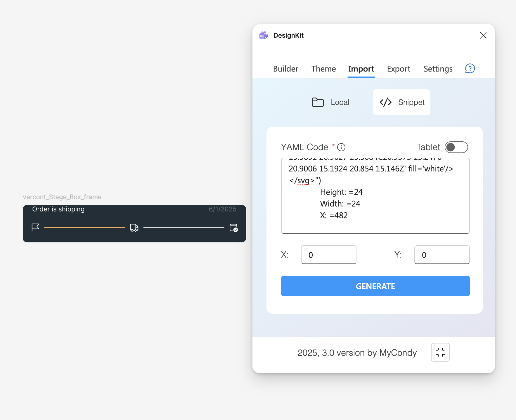516x420 pixels.
Task: Select the 'Order is shipping' text
Action: [x=58, y=209]
